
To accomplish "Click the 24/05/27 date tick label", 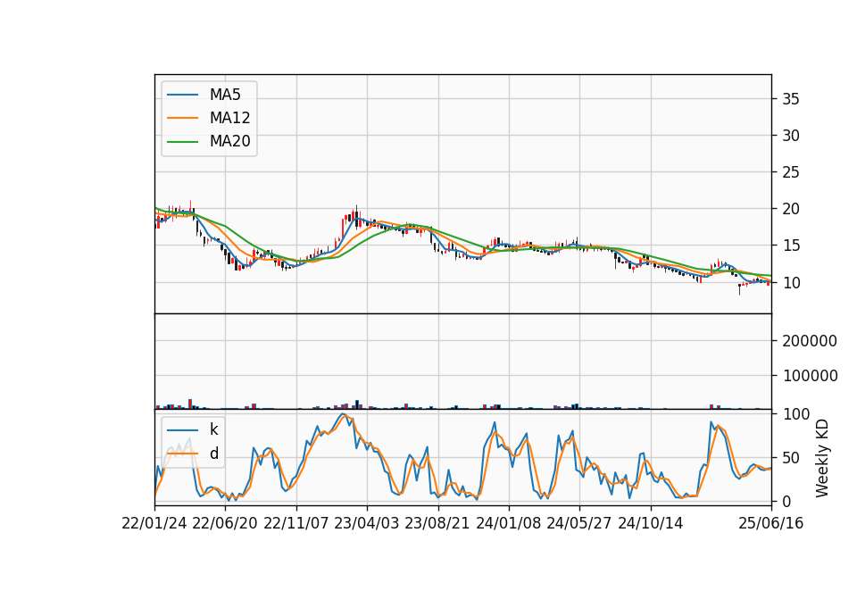I will [579, 523].
